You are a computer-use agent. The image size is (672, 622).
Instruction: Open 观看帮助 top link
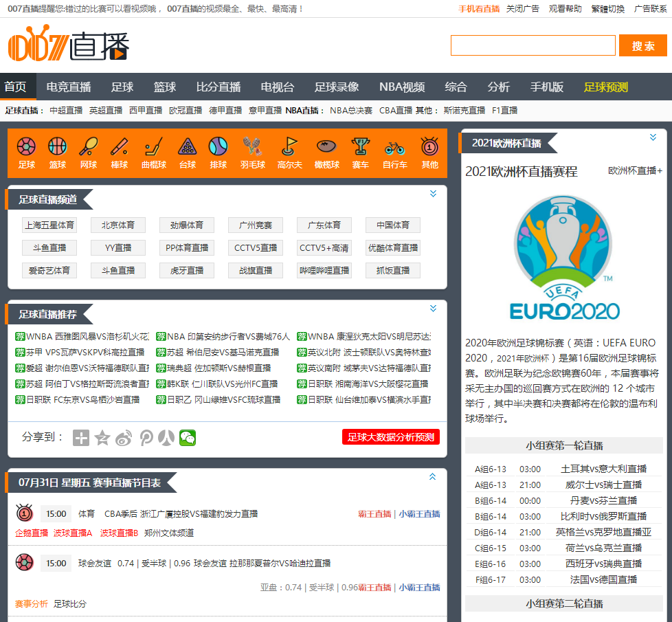pos(565,9)
